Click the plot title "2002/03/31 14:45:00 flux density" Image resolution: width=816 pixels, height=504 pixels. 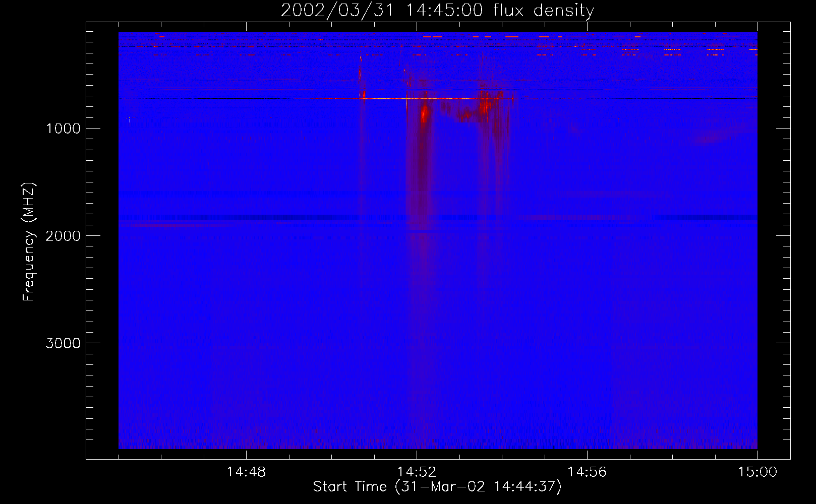click(x=437, y=11)
